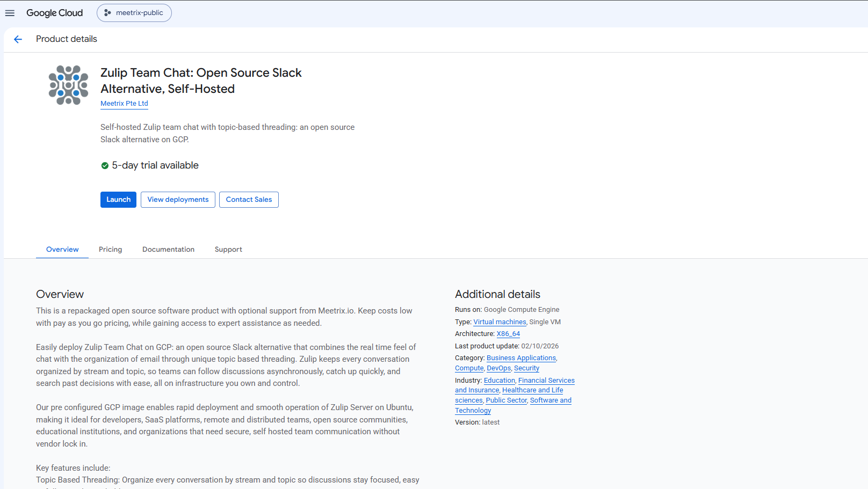Click Runs on Google Compute Engine text
Screen dimensions: 868x489
coord(507,310)
